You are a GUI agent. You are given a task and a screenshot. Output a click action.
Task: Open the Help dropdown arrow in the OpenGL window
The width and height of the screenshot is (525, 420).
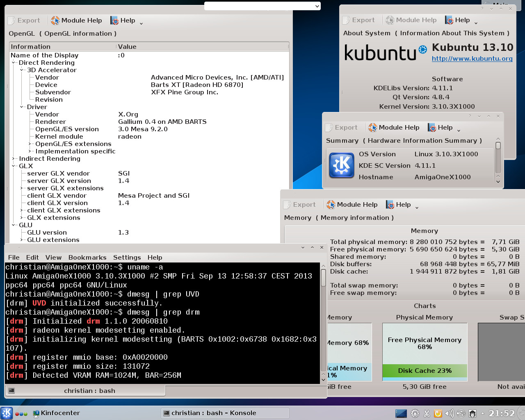tap(141, 23)
